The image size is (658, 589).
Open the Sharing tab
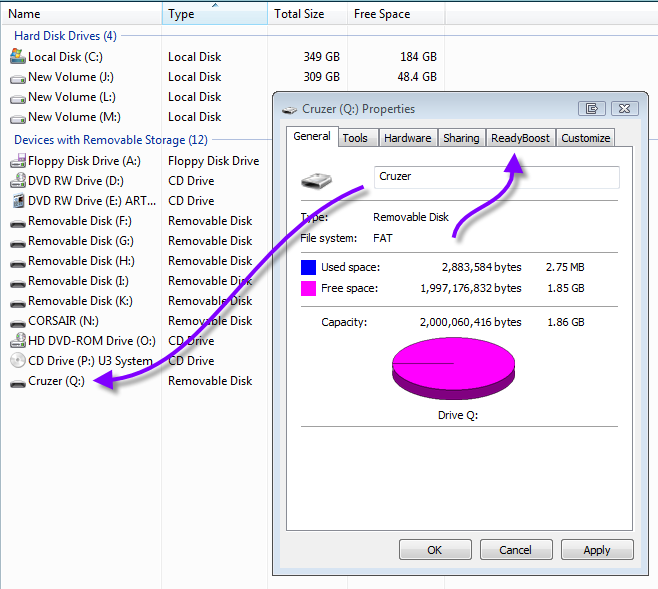461,138
